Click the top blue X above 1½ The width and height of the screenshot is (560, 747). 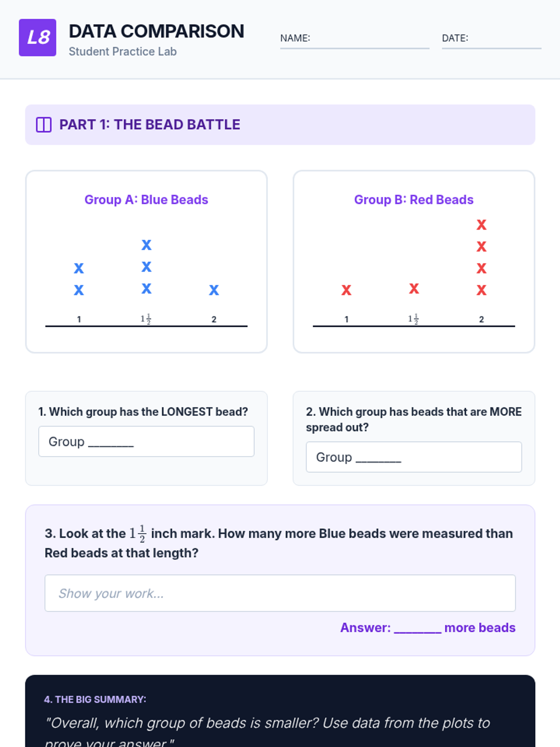coord(147,245)
